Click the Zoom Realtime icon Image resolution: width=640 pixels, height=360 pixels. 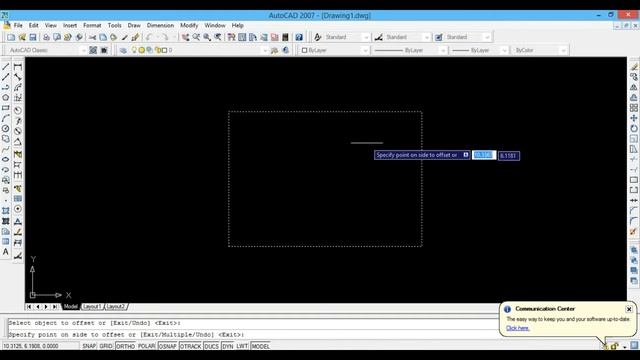(196, 37)
